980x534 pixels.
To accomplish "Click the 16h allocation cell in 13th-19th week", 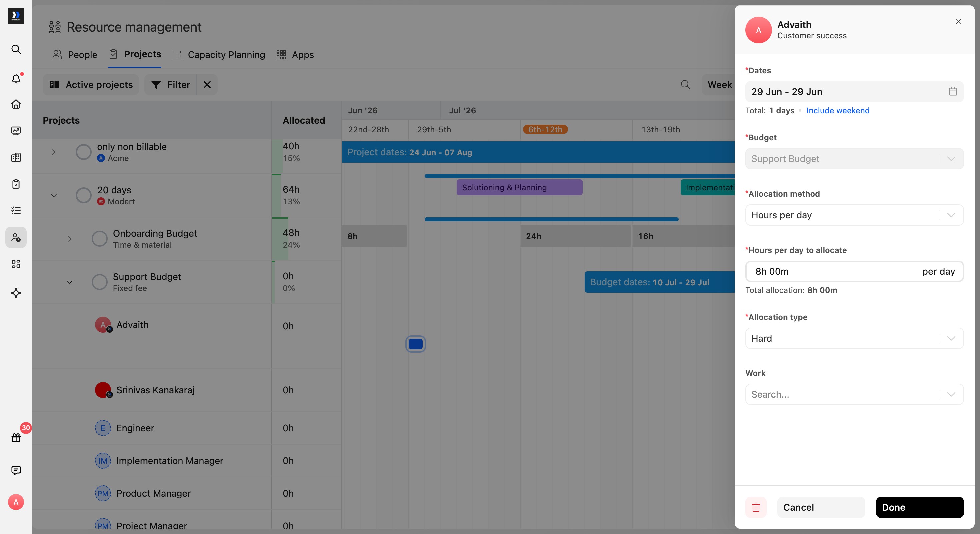I will 684,236.
